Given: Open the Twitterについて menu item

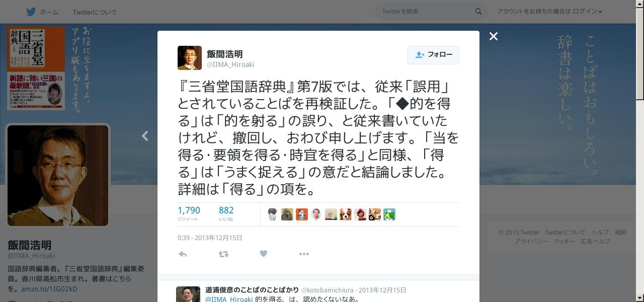Looking at the screenshot, I should [95, 12].
